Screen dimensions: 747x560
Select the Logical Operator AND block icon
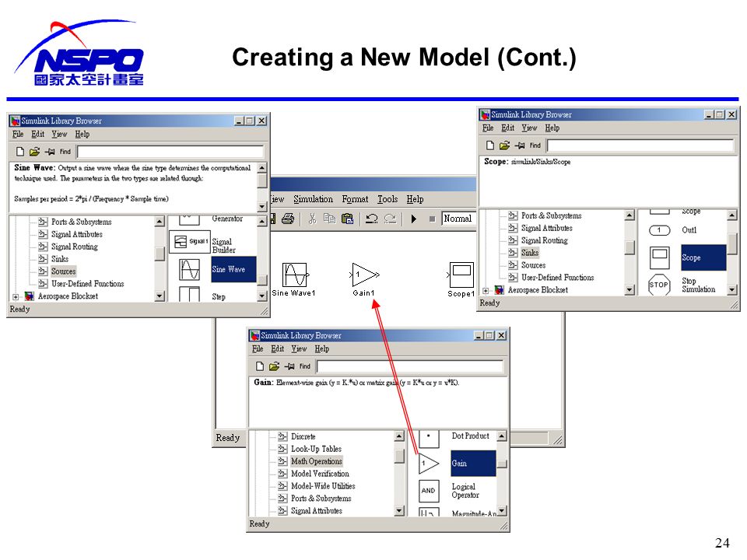tap(429, 491)
